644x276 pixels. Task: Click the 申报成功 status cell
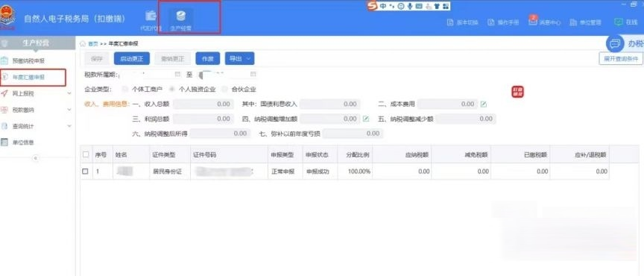pos(320,172)
